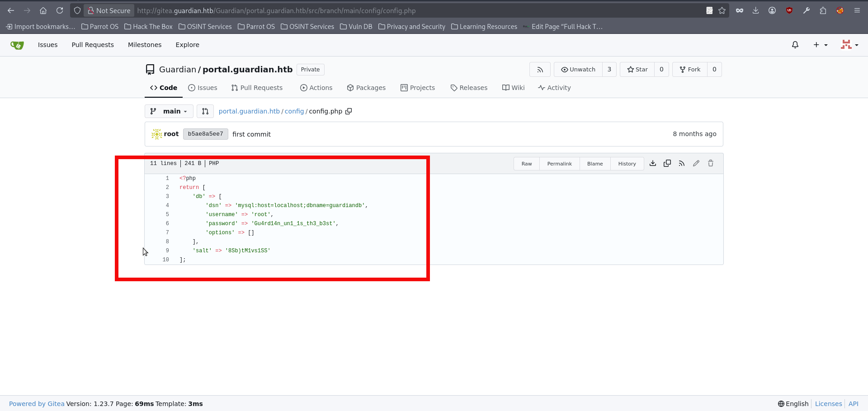Bookmark this page with the star icon

pos(722,10)
